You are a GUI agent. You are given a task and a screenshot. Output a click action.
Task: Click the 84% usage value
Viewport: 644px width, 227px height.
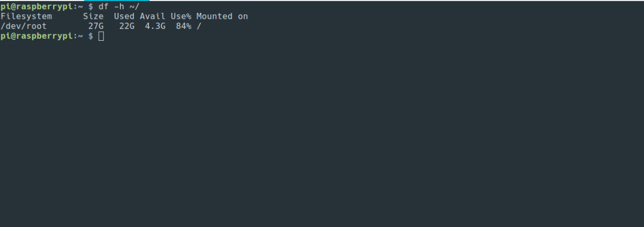[184, 26]
